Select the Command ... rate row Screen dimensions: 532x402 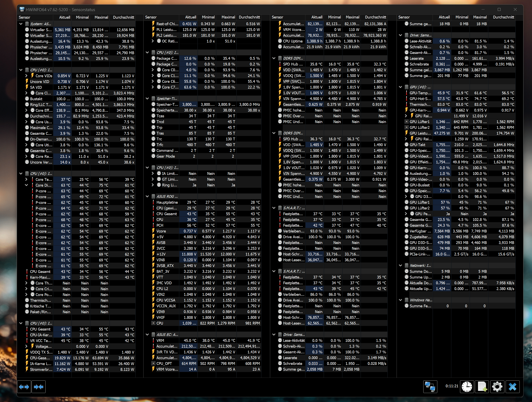pos(203,150)
